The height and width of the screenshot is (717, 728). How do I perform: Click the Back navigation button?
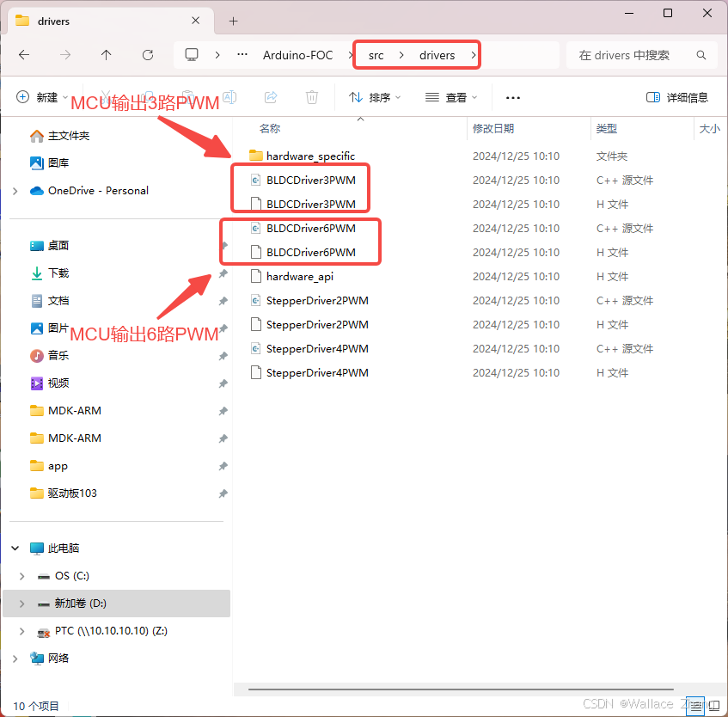[24, 54]
